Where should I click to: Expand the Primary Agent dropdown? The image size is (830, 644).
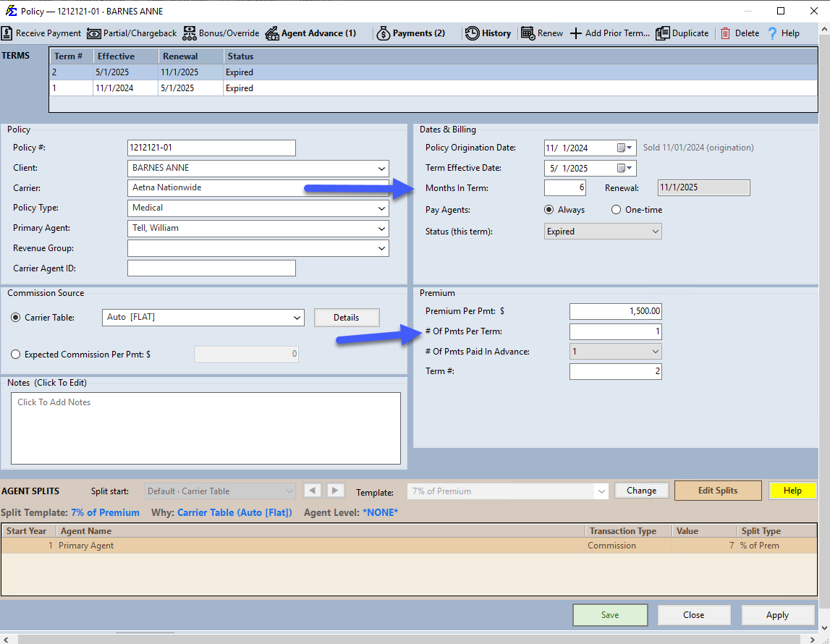381,229
